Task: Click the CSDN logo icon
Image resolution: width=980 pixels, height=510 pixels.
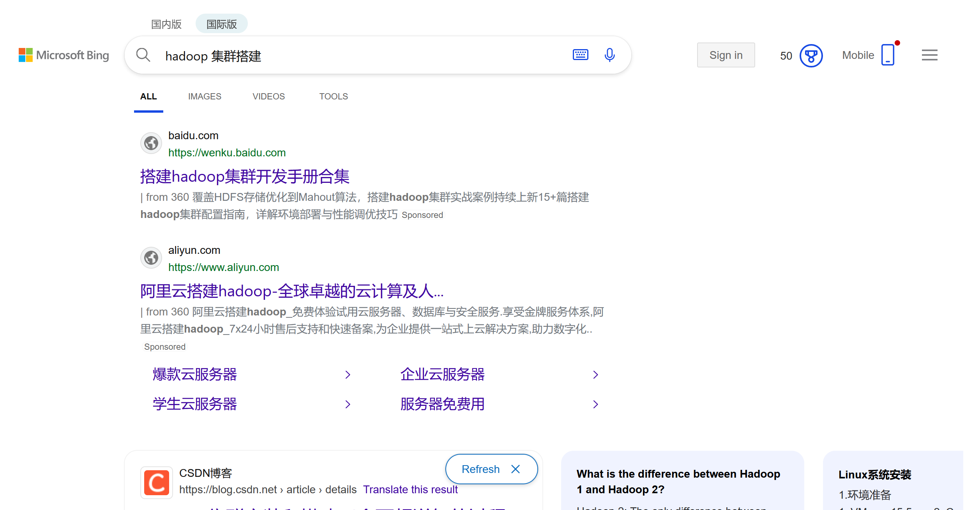Action: (157, 482)
